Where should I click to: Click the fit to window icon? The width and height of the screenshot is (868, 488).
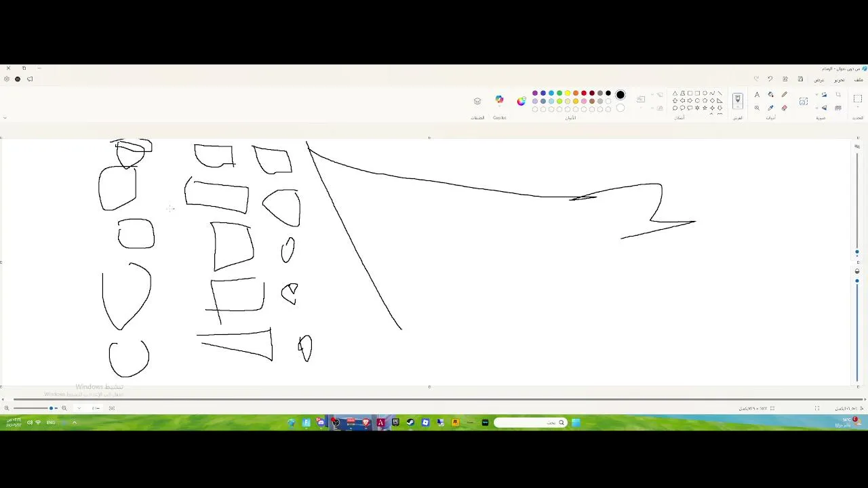coord(112,408)
